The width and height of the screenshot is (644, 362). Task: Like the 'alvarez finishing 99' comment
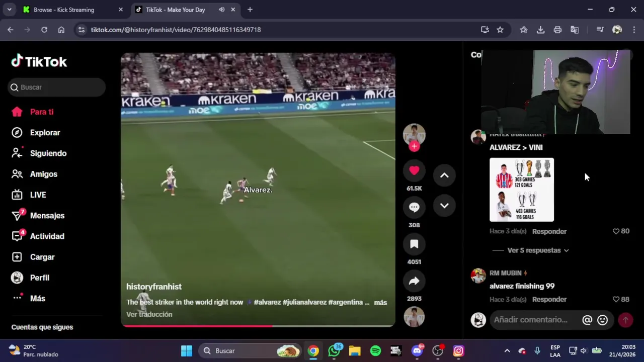pyautogui.click(x=616, y=299)
